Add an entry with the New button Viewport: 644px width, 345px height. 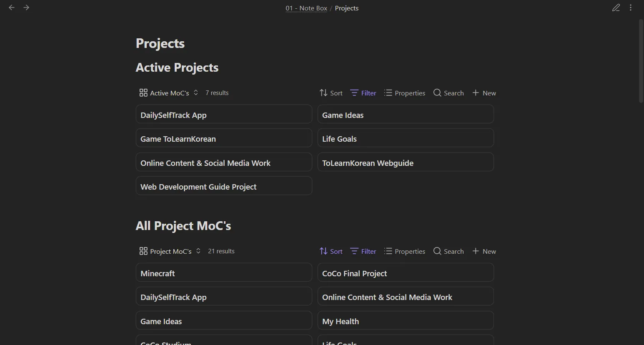pos(484,92)
